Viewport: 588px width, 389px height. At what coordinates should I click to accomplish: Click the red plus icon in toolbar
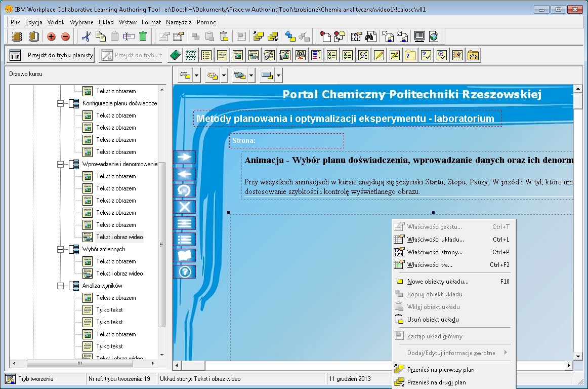coord(51,36)
